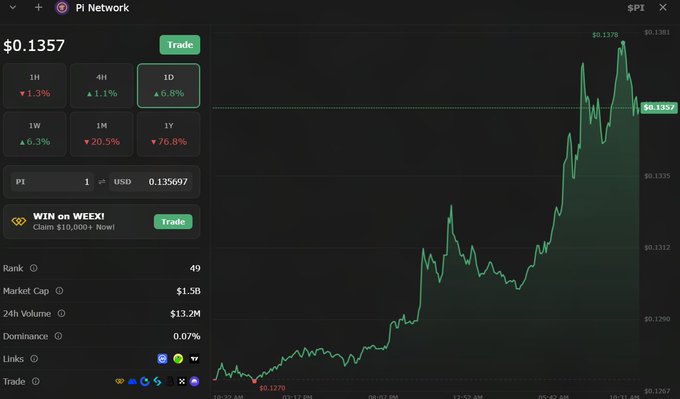680x399 pixels.
Task: Click the Rank value 49
Action: (195, 268)
